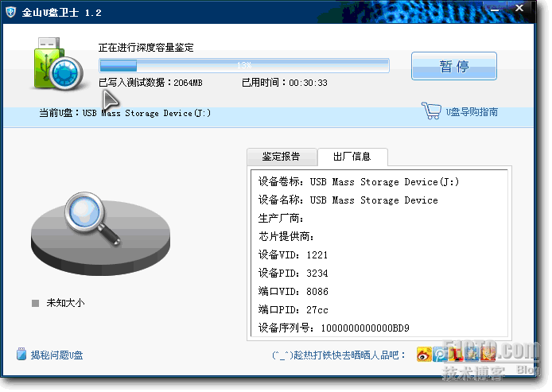Viewport: 552px width, 392px height.
Task: Select the 出厂信息 tab
Action: pos(352,157)
